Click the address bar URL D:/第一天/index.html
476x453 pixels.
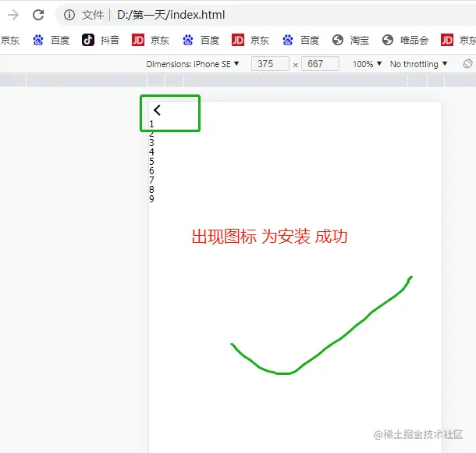click(171, 15)
